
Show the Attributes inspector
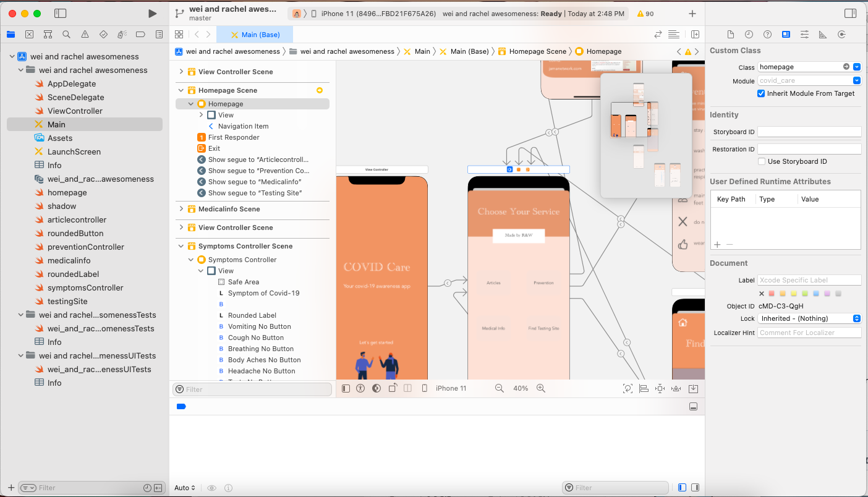coord(804,35)
